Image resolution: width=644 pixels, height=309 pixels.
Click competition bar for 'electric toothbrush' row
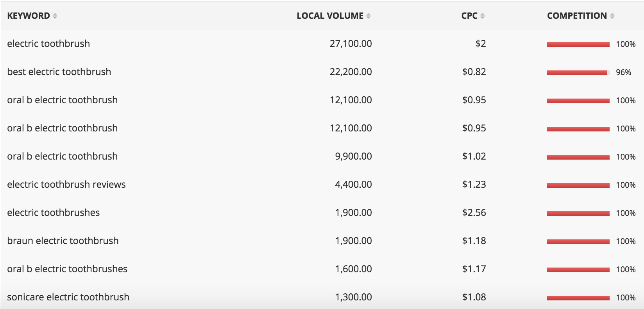click(x=578, y=45)
